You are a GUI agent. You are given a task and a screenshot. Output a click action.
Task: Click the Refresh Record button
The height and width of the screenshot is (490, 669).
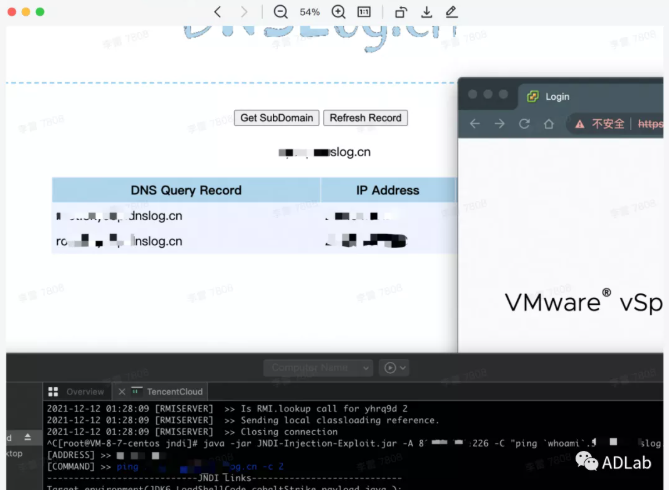coord(365,118)
